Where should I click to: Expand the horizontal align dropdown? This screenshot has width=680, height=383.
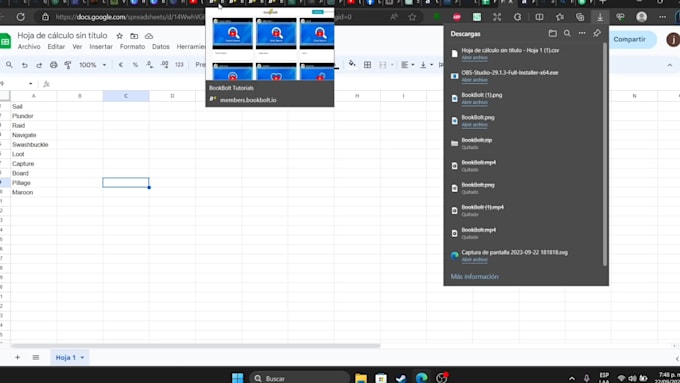412,65
